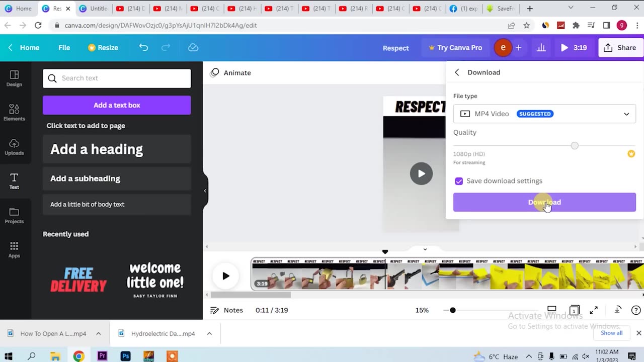
Task: Open the browser tab search chevron
Action: 571,8
